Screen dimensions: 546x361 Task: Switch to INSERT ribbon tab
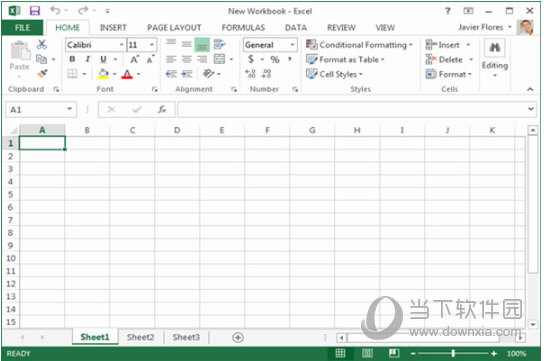click(x=113, y=28)
